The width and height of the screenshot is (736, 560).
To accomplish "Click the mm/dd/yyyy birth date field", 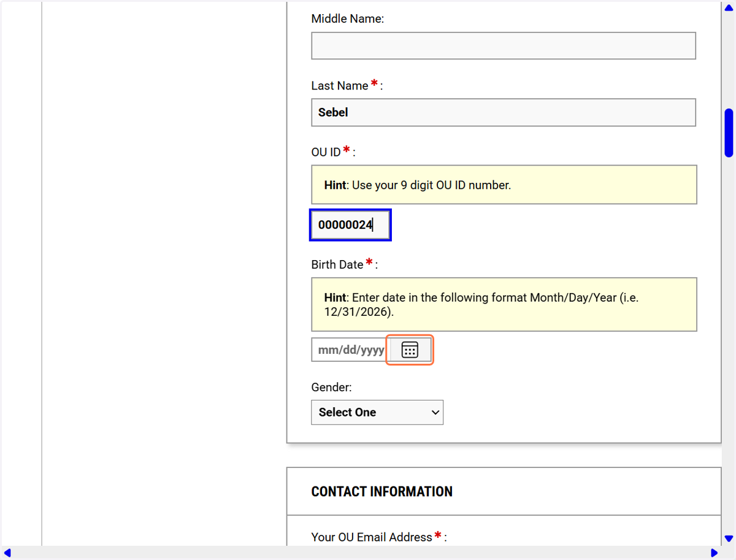I will [x=351, y=350].
